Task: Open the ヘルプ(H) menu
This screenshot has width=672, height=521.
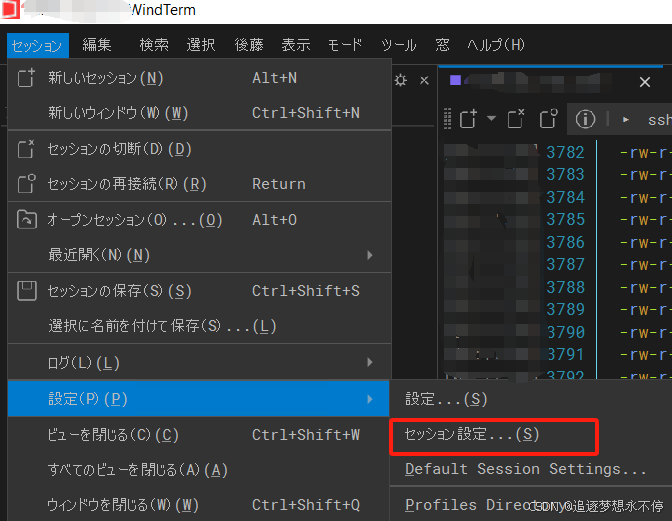Action: click(x=496, y=45)
